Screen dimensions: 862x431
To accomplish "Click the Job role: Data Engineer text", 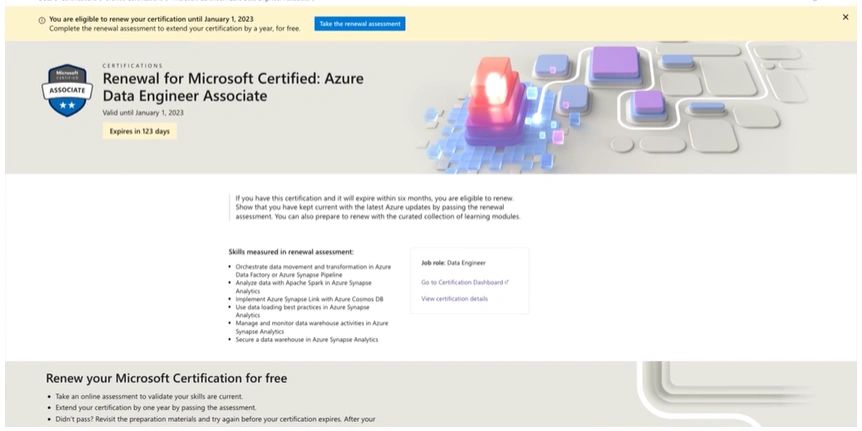I will pyautogui.click(x=454, y=262).
